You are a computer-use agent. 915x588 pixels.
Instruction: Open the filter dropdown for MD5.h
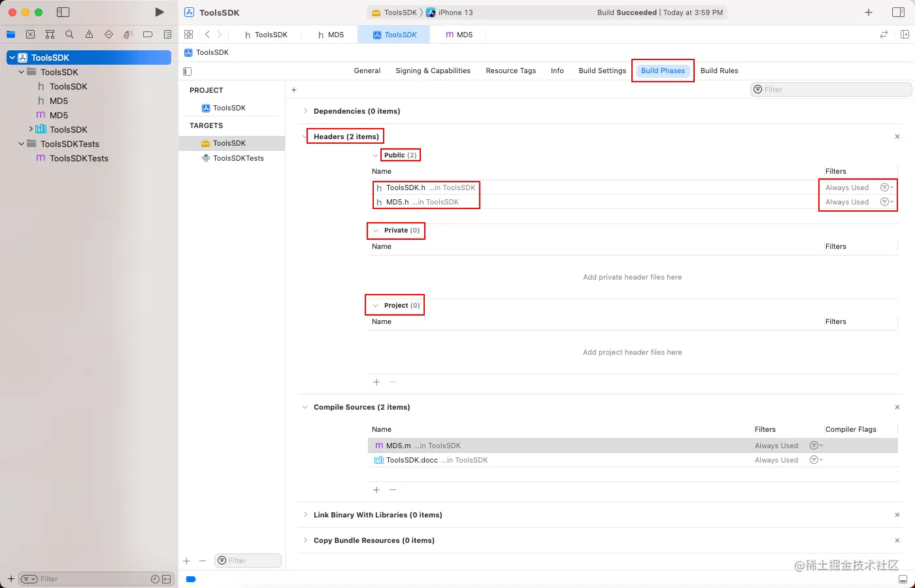coord(887,202)
